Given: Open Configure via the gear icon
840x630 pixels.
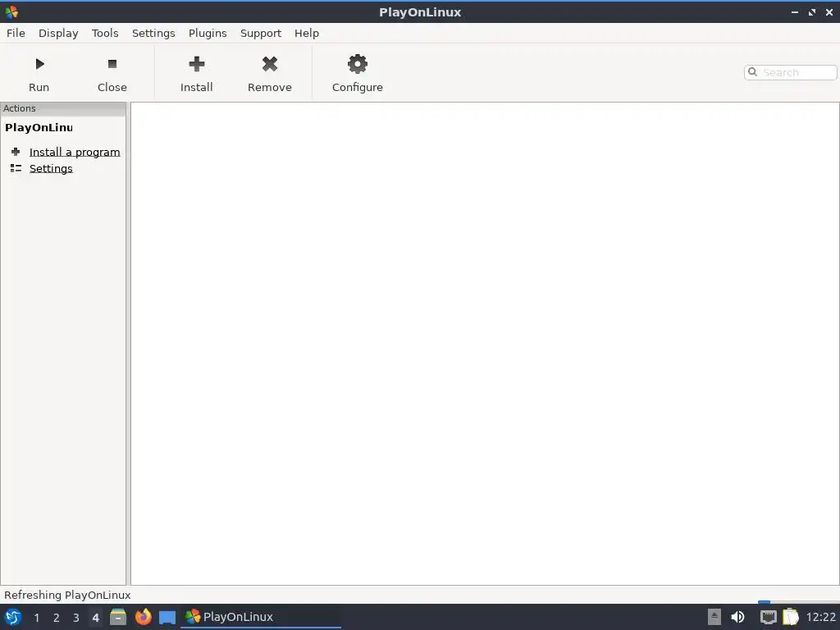Looking at the screenshot, I should [358, 64].
